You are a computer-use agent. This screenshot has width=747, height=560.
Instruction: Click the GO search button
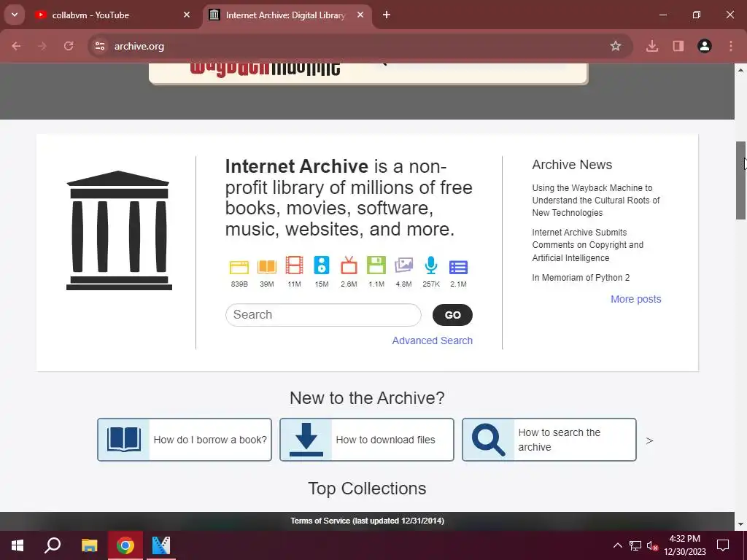pos(452,315)
